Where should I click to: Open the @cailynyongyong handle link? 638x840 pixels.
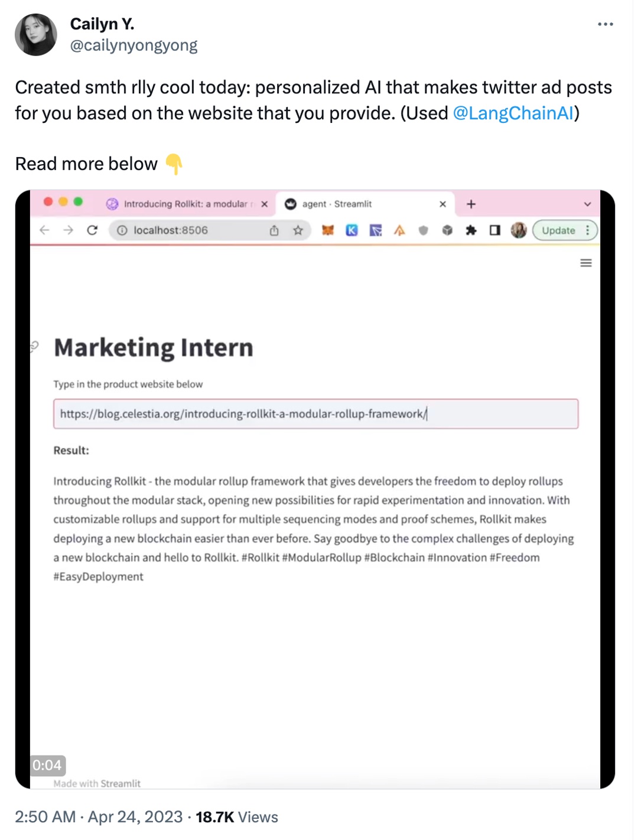(134, 45)
